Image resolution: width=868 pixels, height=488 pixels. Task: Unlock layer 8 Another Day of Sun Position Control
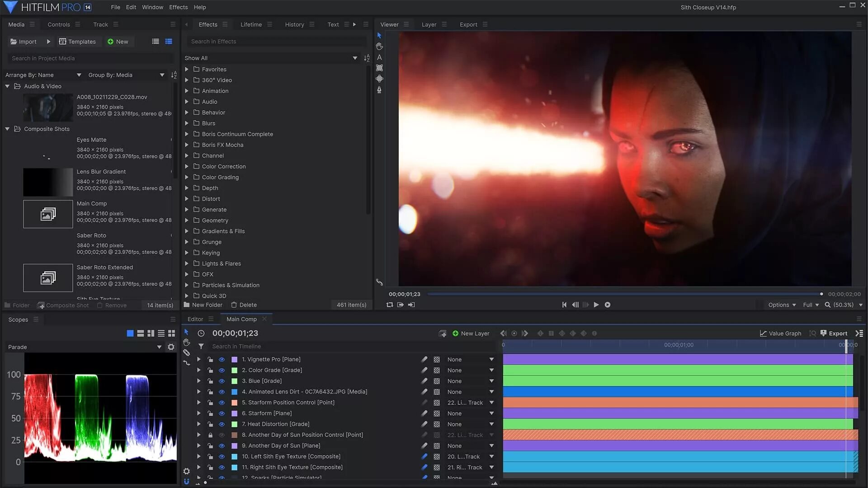pos(210,435)
